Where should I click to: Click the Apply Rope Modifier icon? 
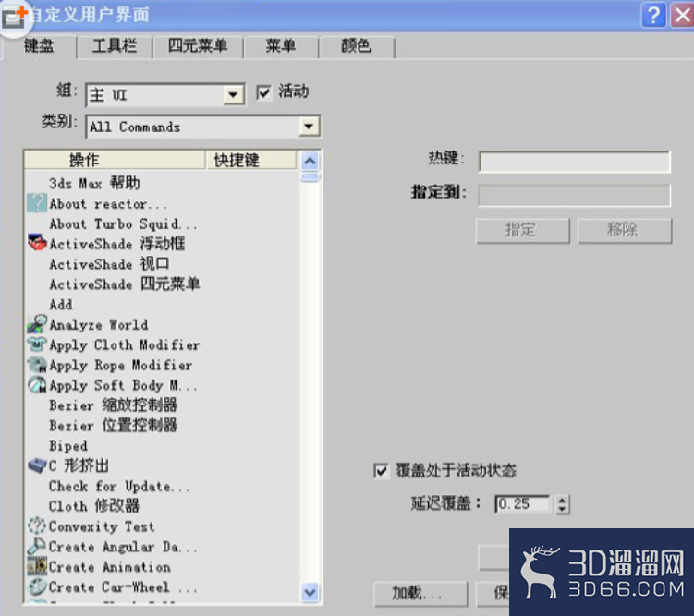coord(37,365)
